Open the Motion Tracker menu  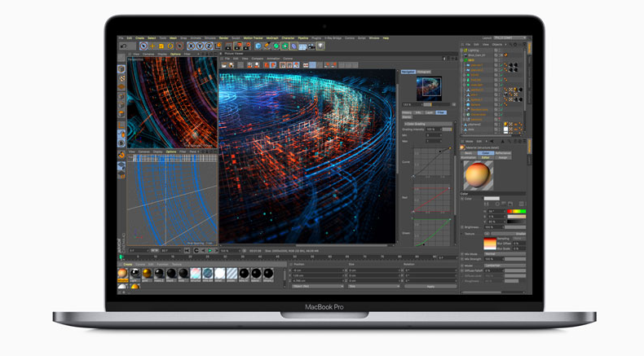pyautogui.click(x=253, y=38)
